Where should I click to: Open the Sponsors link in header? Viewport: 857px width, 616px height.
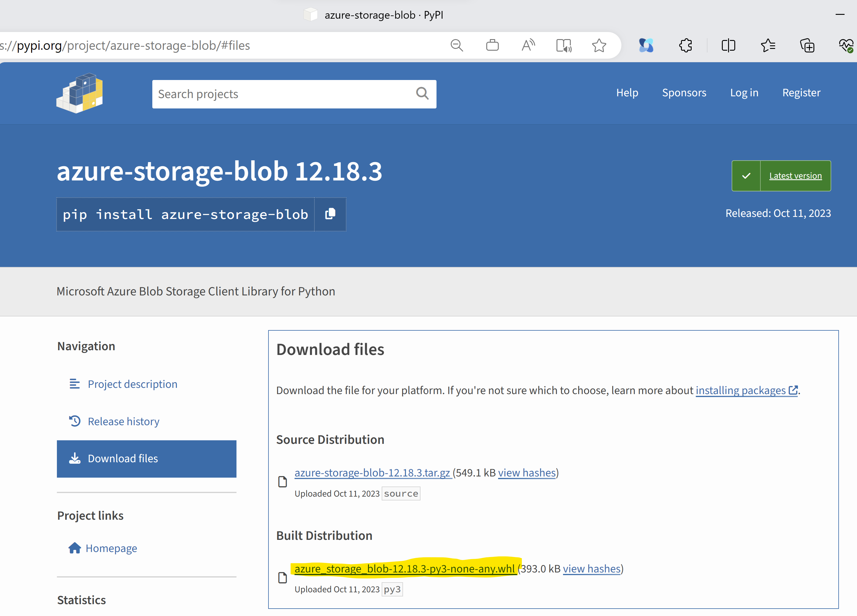[x=684, y=92]
